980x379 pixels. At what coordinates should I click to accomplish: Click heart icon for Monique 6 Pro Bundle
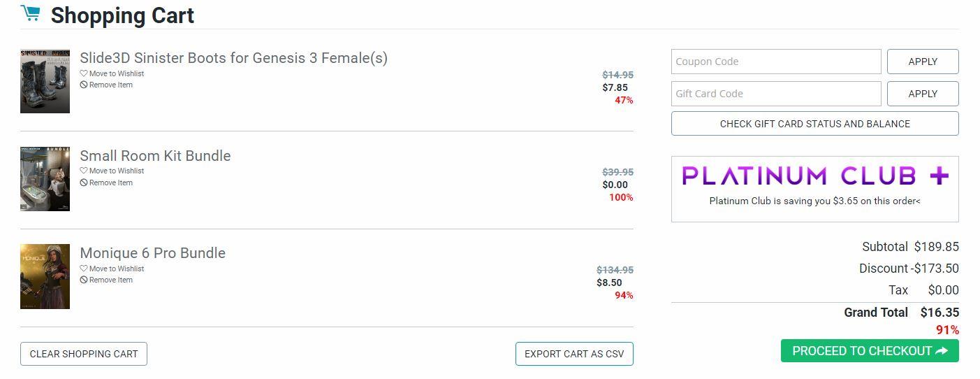click(84, 269)
